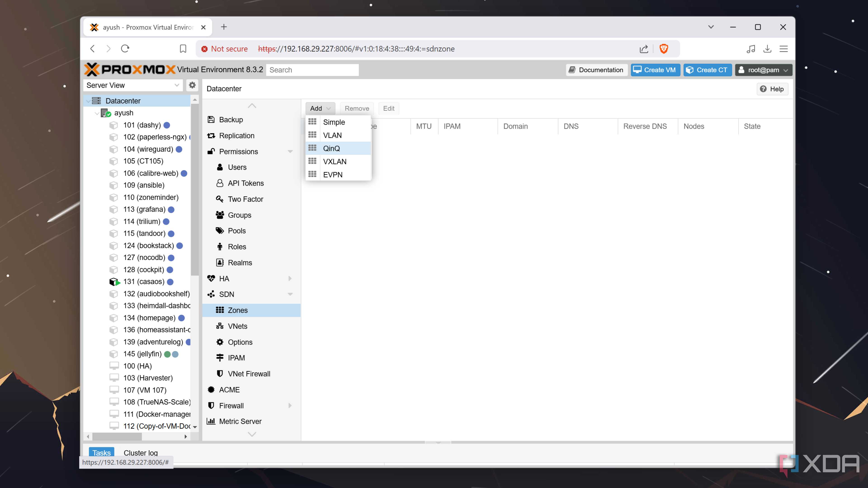This screenshot has width=868, height=488.
Task: Open the Add zone dropdown button
Action: point(320,108)
